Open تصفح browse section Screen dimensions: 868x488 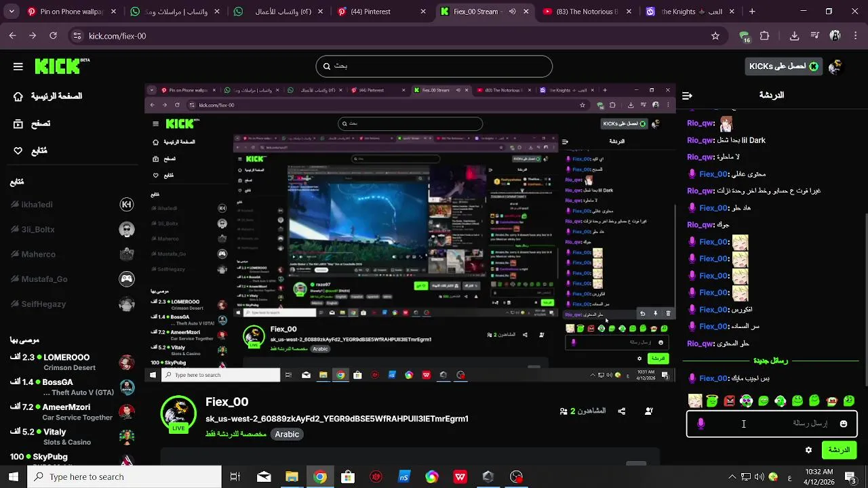point(32,123)
